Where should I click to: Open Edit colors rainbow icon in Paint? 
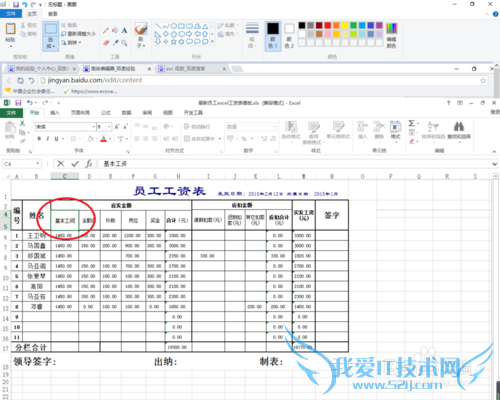[x=391, y=28]
